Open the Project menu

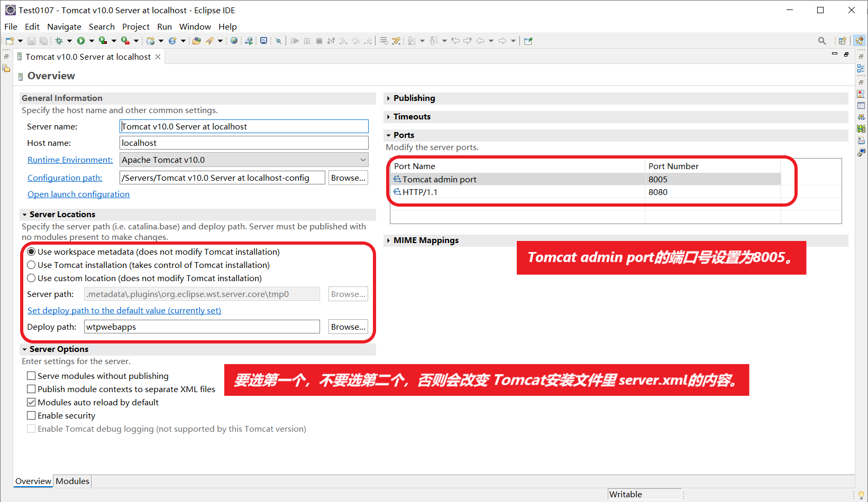click(x=136, y=26)
